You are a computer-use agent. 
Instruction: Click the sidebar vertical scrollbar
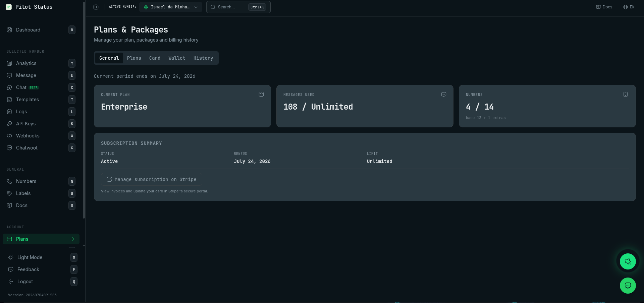(84, 110)
